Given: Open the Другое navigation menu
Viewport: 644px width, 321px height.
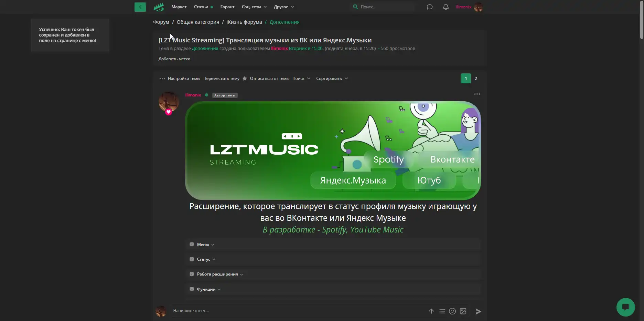Looking at the screenshot, I should click(284, 7).
